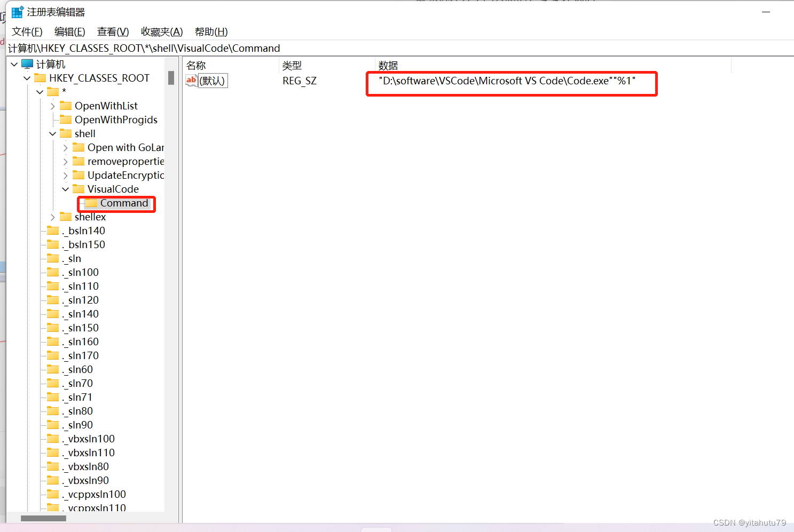
Task: Click the ._sln100 folder icon
Action: [53, 272]
